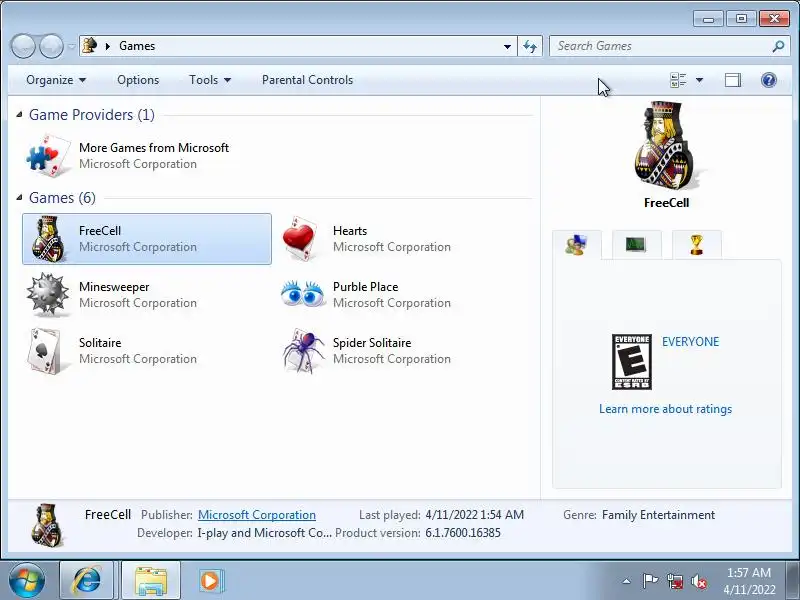Select the FreeCell game icon in list
This screenshot has height=600, width=800.
(x=48, y=239)
